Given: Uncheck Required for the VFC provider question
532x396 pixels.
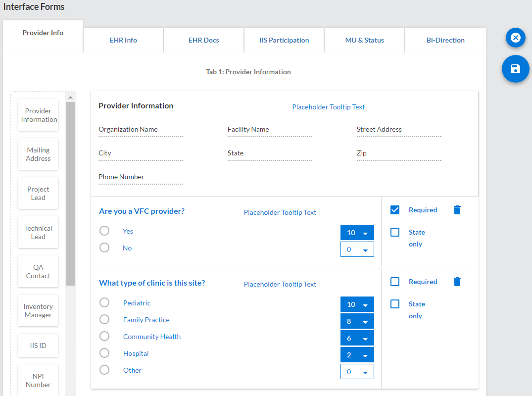Looking at the screenshot, I should [x=395, y=210].
